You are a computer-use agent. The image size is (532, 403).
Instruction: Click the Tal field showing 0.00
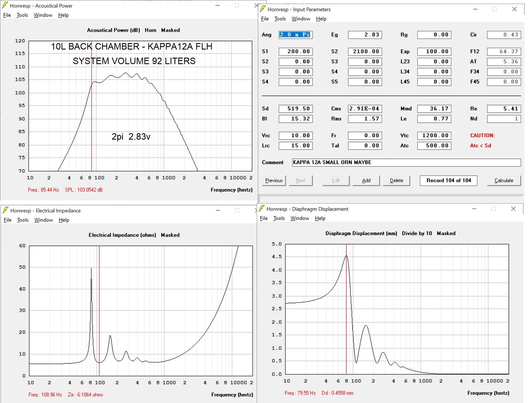[365, 146]
